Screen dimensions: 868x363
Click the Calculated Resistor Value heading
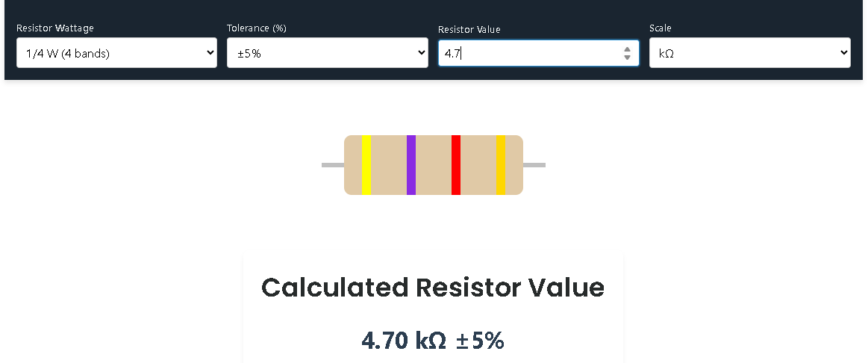[433, 288]
